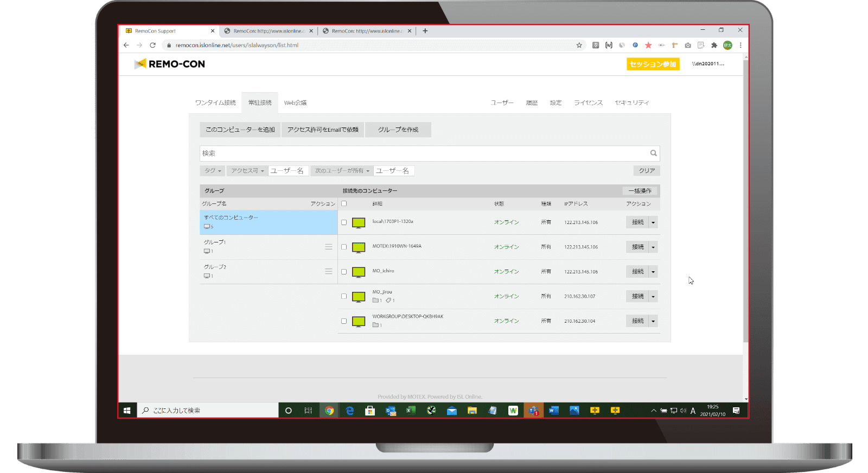This screenshot has height=473, width=868.
Task: Open Chrome from the taskbar
Action: pos(329,411)
